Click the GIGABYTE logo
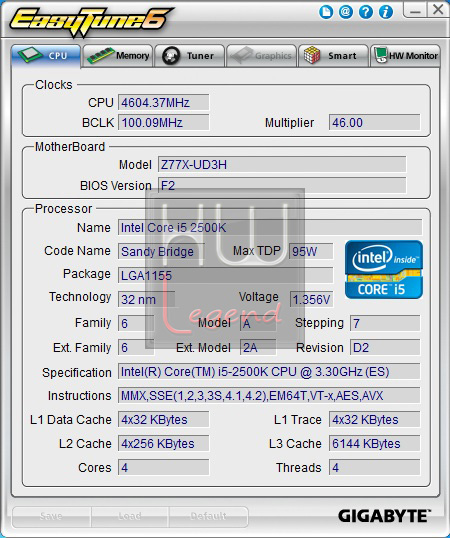 pos(384,516)
